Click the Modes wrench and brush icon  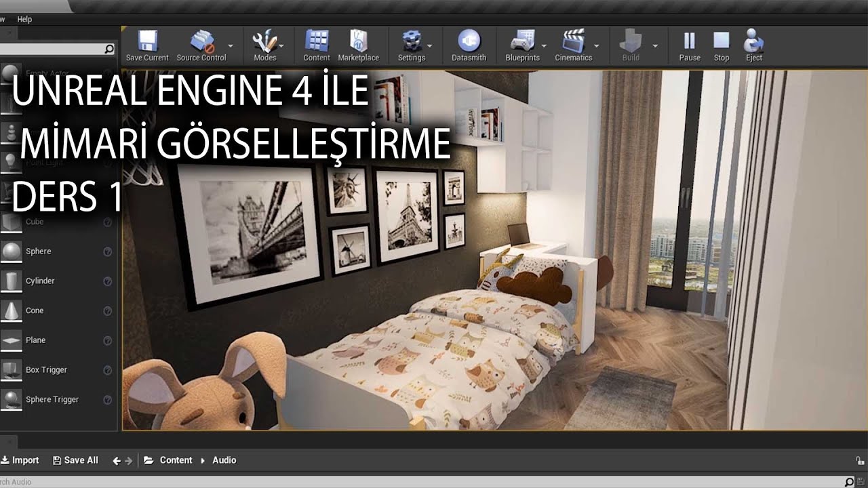coord(264,41)
